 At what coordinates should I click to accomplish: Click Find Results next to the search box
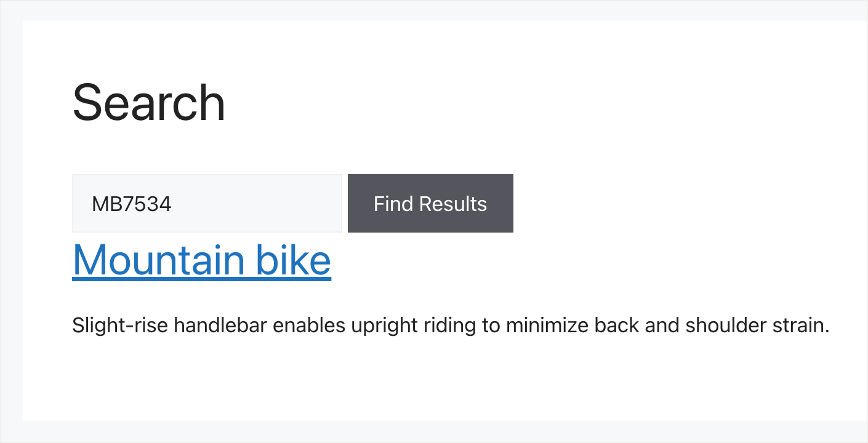coord(430,203)
